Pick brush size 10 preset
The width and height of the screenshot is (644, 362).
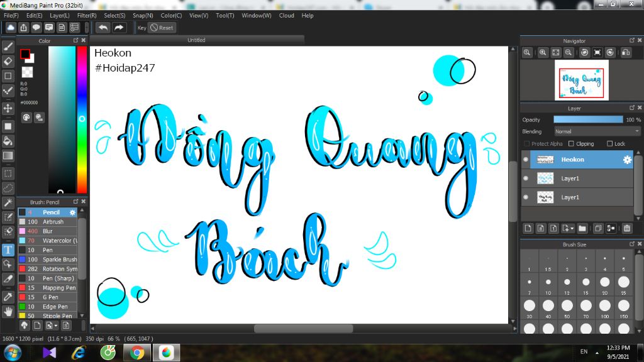[548, 283]
